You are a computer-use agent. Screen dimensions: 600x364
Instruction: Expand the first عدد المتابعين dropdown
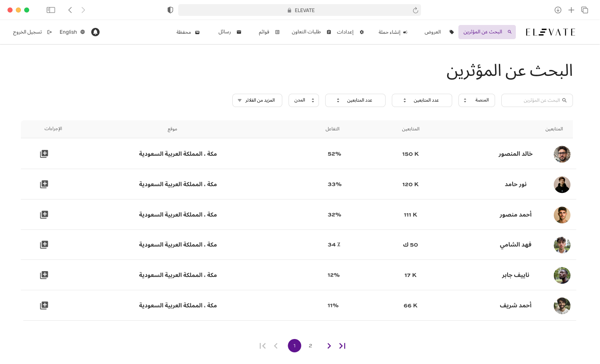point(421,100)
